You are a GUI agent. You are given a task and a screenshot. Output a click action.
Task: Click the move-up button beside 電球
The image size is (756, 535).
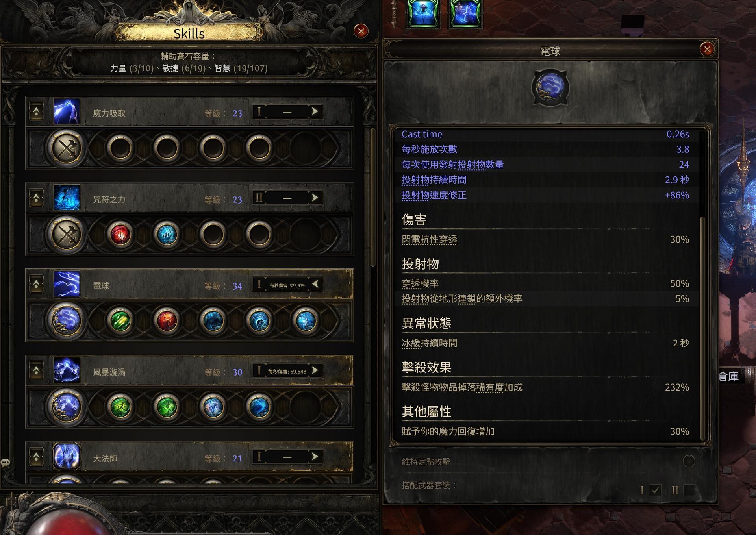[36, 284]
